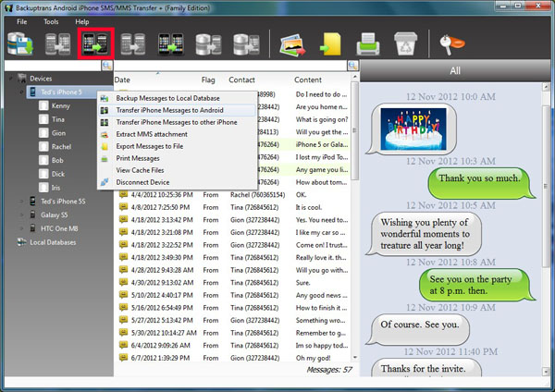
Task: Choose Extract MMS attachment menu entry
Action: [x=177, y=134]
